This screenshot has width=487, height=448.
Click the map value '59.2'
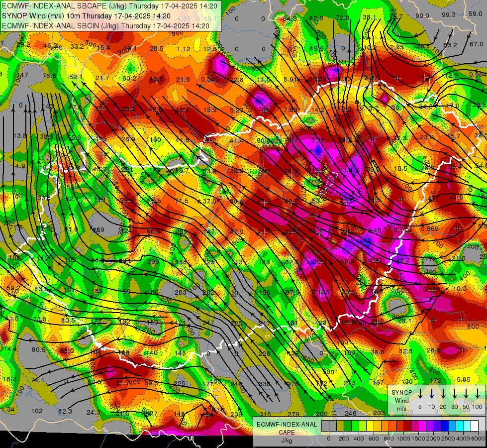coord(13,288)
